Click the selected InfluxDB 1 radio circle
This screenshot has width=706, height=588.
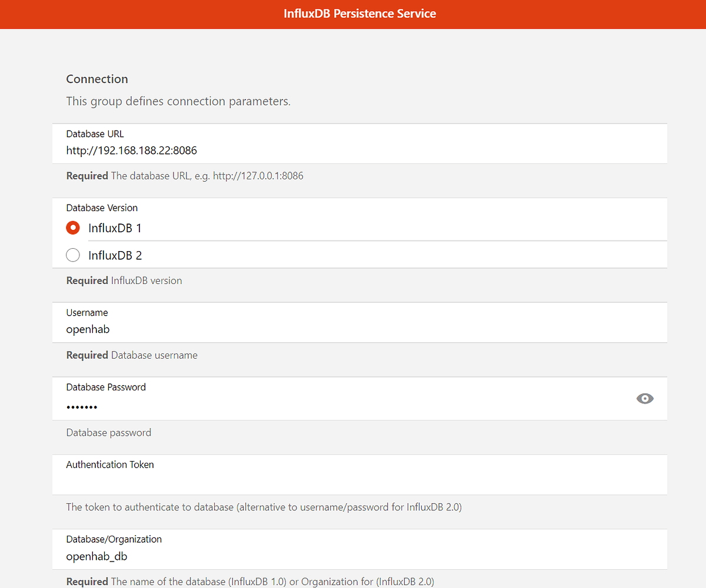point(73,228)
